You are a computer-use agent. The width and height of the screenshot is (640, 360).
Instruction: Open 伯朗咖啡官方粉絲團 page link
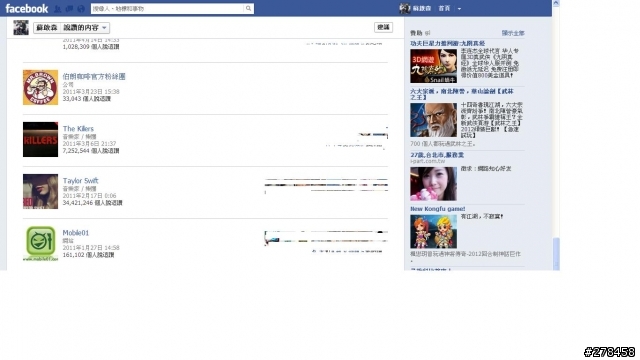pyautogui.click(x=94, y=76)
